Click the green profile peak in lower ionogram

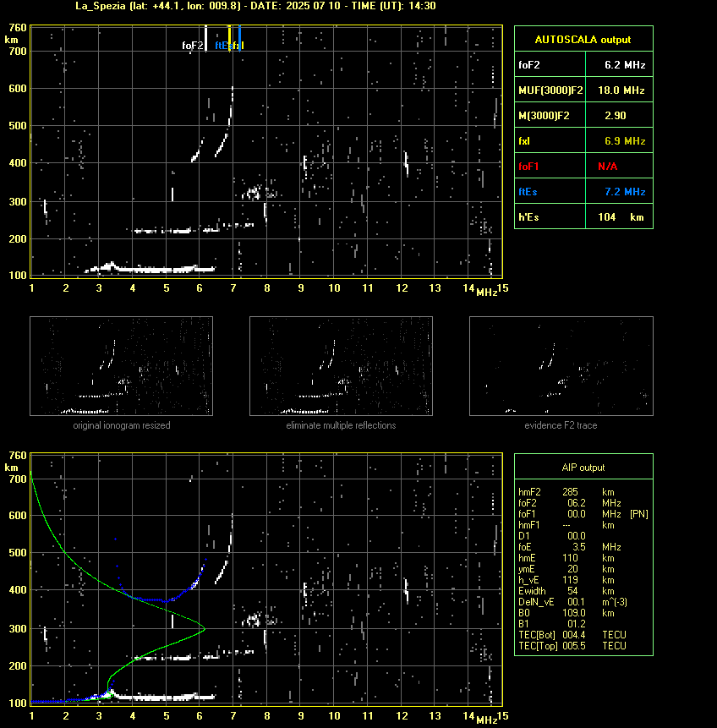[204, 629]
